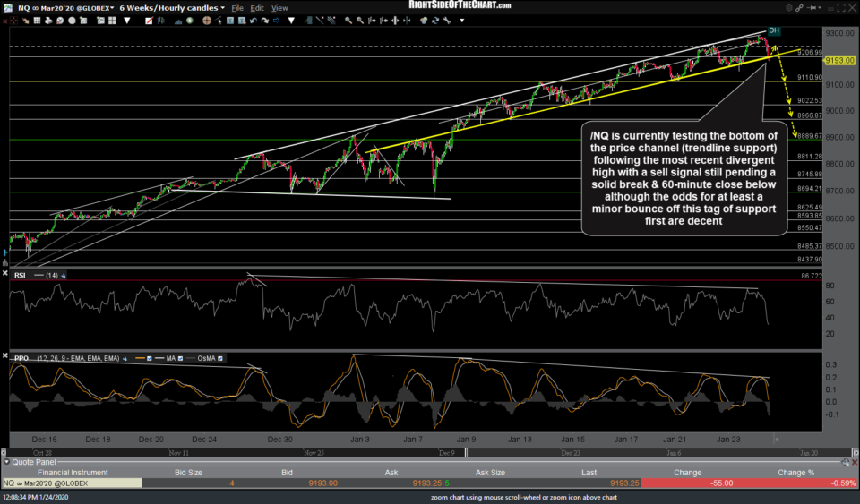Viewport: 860px width, 504px height.
Task: Click the timeline scrollbar left arrow
Action: 4,452
